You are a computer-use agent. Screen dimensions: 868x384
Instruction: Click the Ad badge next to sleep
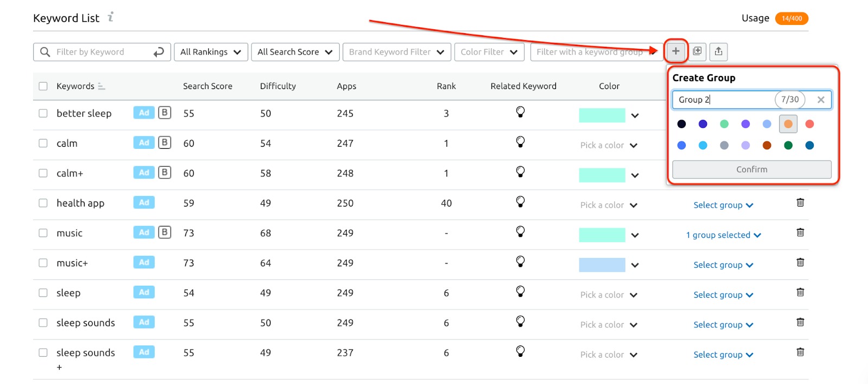144,292
